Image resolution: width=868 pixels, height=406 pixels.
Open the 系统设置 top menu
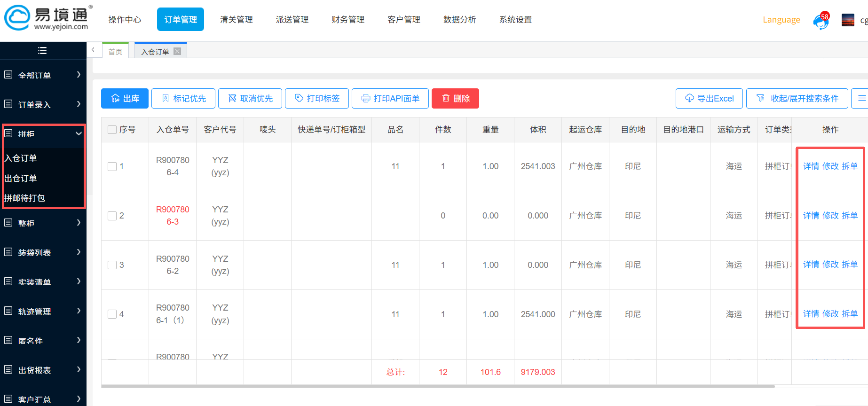516,19
